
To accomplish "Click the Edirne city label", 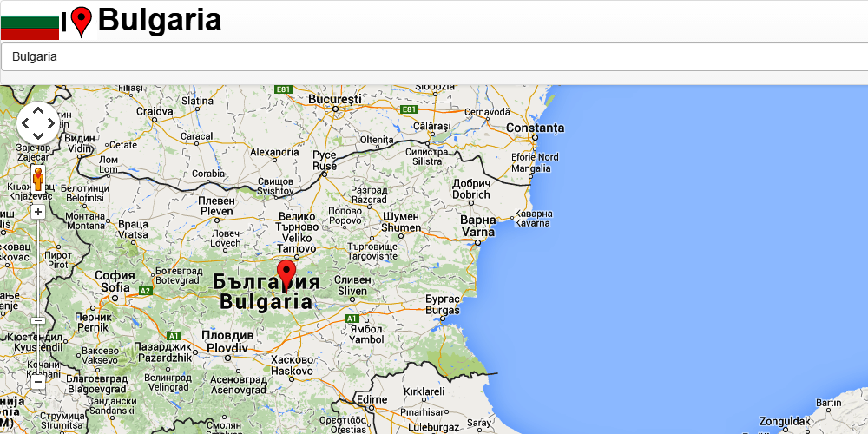I will (x=372, y=399).
